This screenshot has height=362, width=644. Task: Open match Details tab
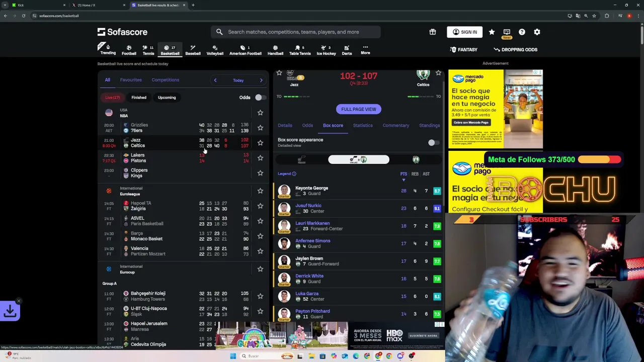tap(285, 126)
